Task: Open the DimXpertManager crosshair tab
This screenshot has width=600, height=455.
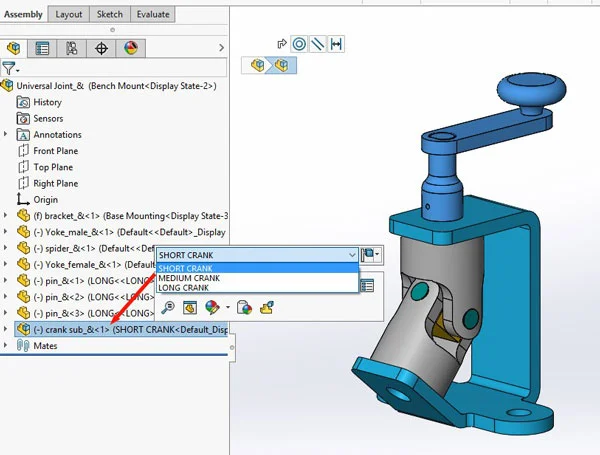Action: 101,48
